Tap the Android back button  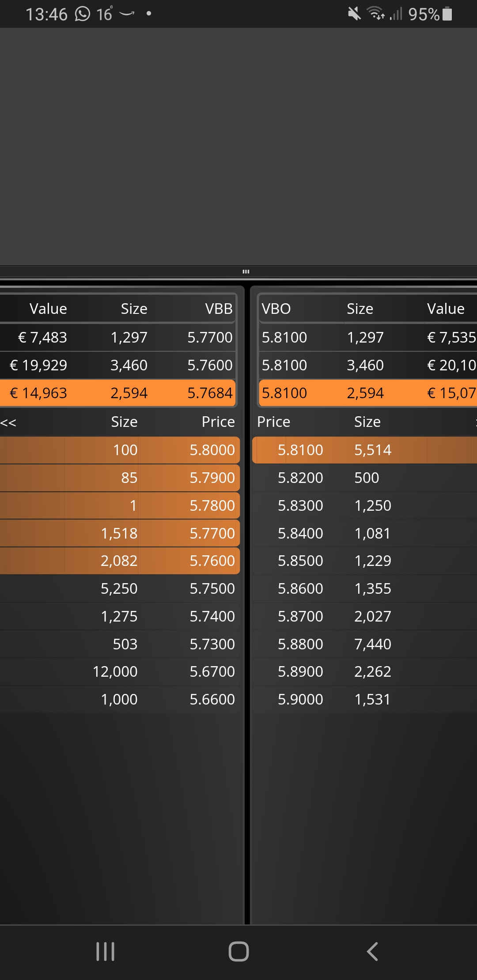pyautogui.click(x=372, y=951)
